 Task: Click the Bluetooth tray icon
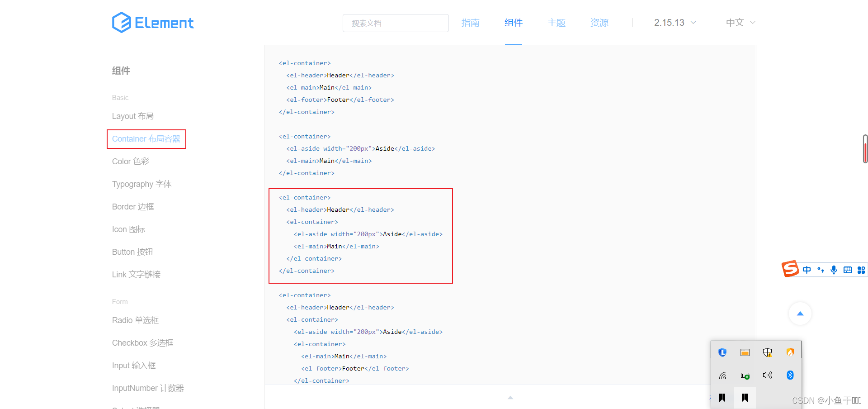tap(790, 375)
